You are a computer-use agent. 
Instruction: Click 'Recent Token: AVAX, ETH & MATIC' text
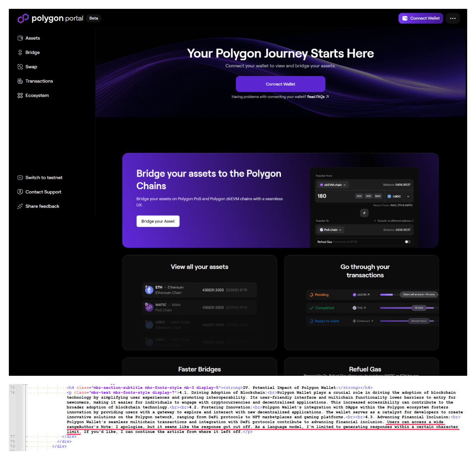393,205
